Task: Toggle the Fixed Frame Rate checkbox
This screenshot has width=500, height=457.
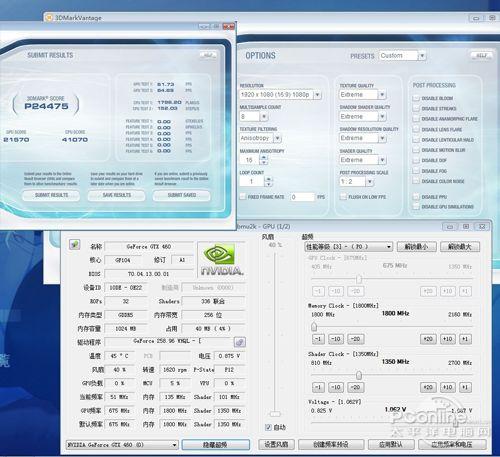Action: [243, 197]
